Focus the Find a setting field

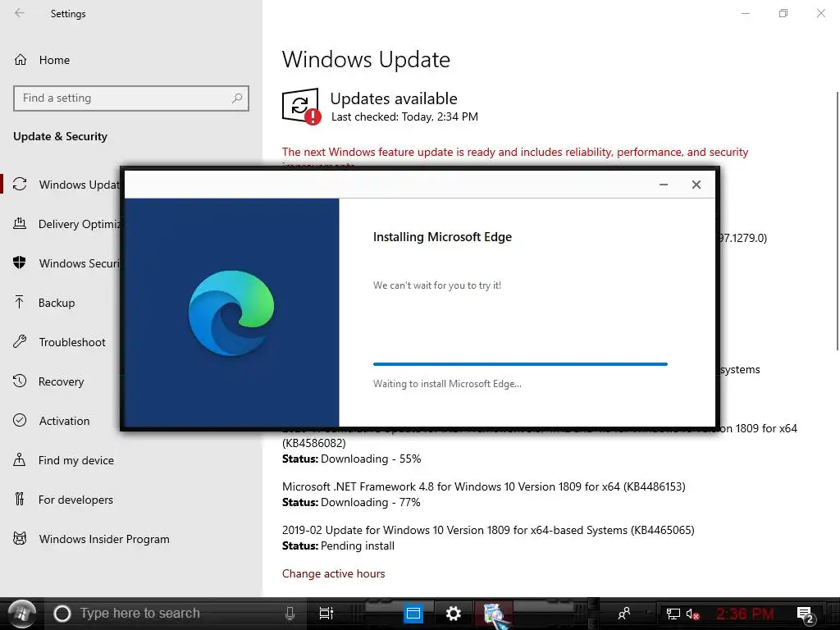[x=131, y=98]
